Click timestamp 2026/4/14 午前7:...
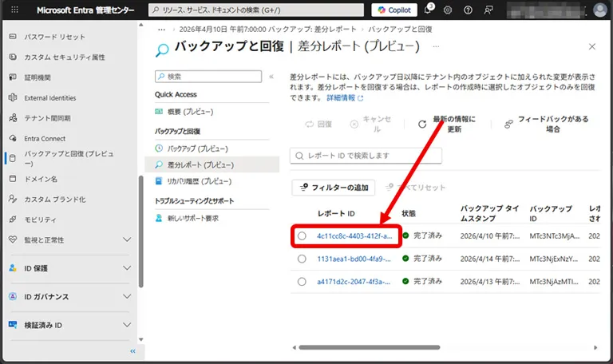 (490, 259)
